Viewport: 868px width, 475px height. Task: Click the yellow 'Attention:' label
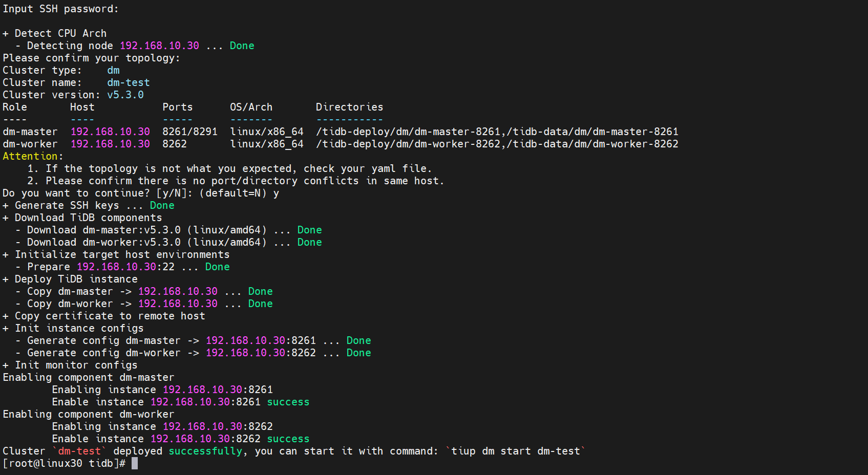[33, 156]
